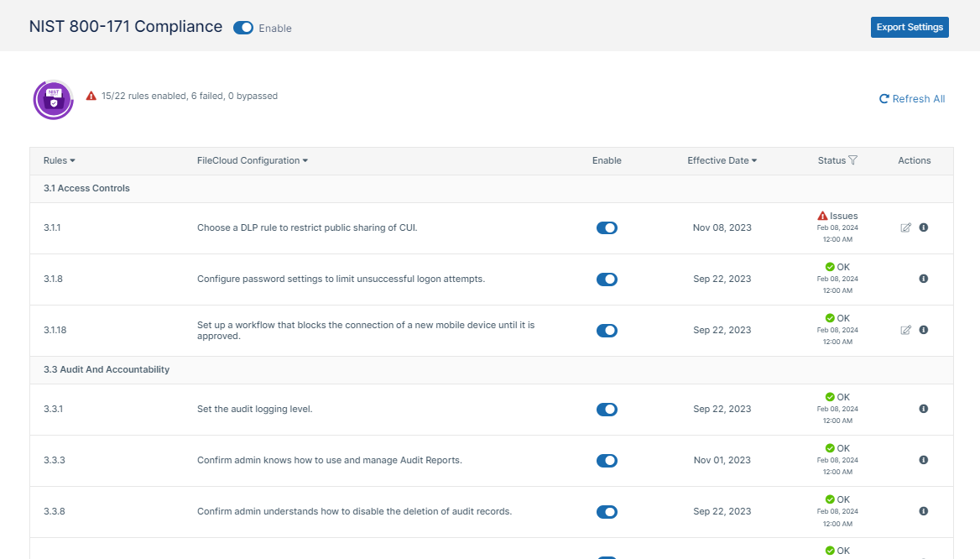Click the red warning icon beside rules summary

(91, 96)
